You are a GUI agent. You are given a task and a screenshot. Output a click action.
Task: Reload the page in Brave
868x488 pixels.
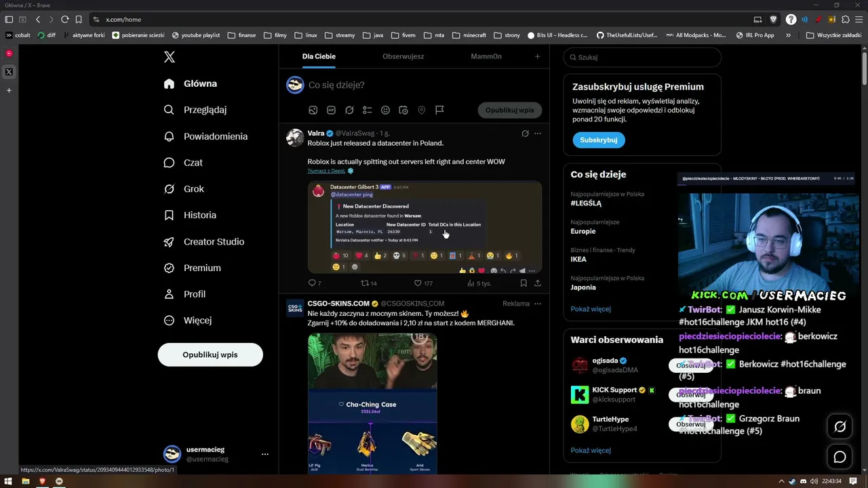(x=64, y=20)
